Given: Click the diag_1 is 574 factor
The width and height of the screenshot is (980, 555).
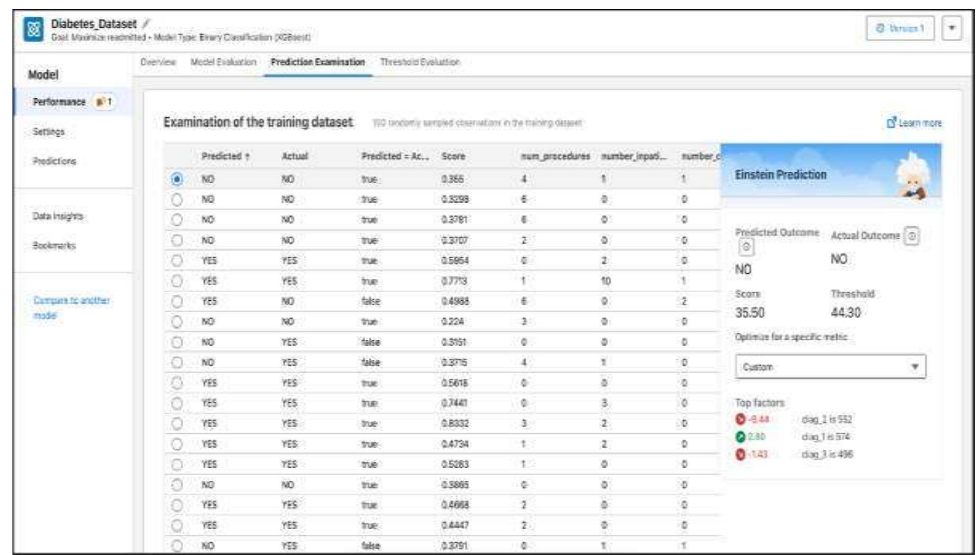Looking at the screenshot, I should 826,437.
